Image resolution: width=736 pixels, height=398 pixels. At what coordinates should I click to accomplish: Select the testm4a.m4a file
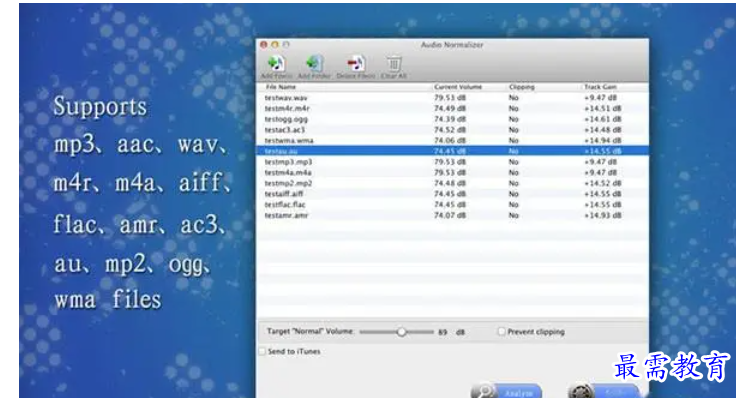click(x=288, y=173)
